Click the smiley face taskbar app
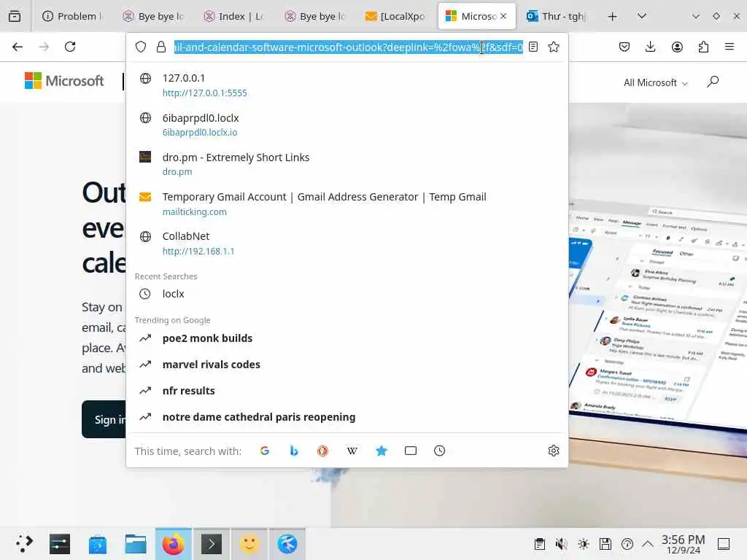The width and height of the screenshot is (747, 560). [249, 543]
